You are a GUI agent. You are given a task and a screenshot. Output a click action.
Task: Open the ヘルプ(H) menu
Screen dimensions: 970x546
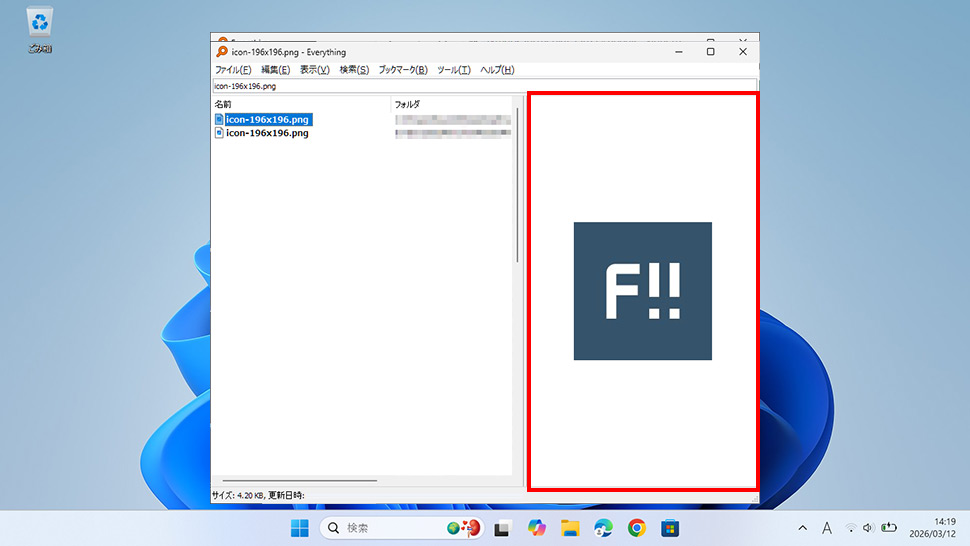pyautogui.click(x=497, y=70)
